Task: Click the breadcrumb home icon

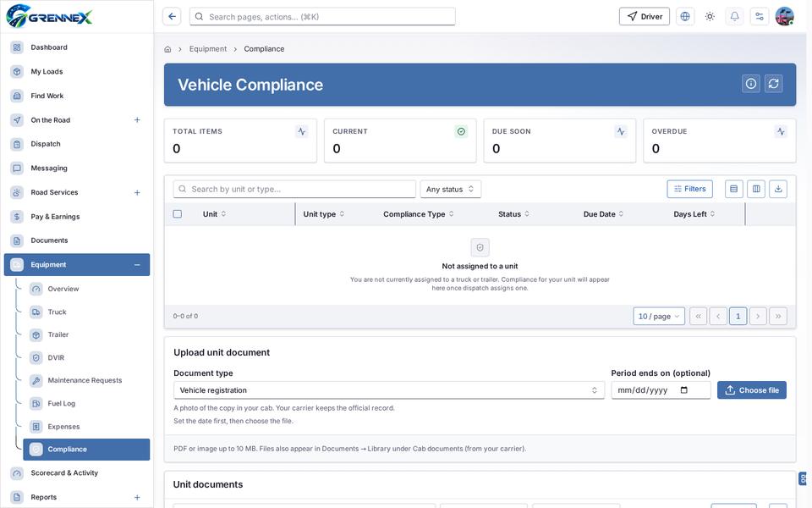Action: coord(167,49)
